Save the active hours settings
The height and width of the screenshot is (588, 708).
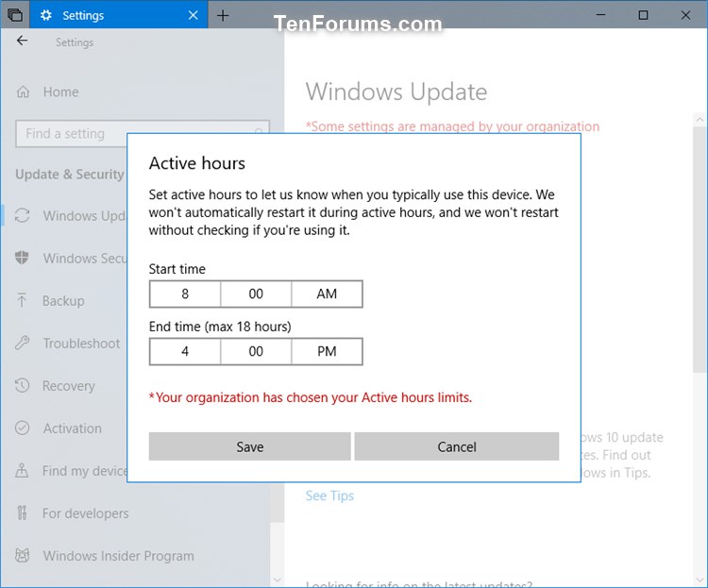coord(250,446)
